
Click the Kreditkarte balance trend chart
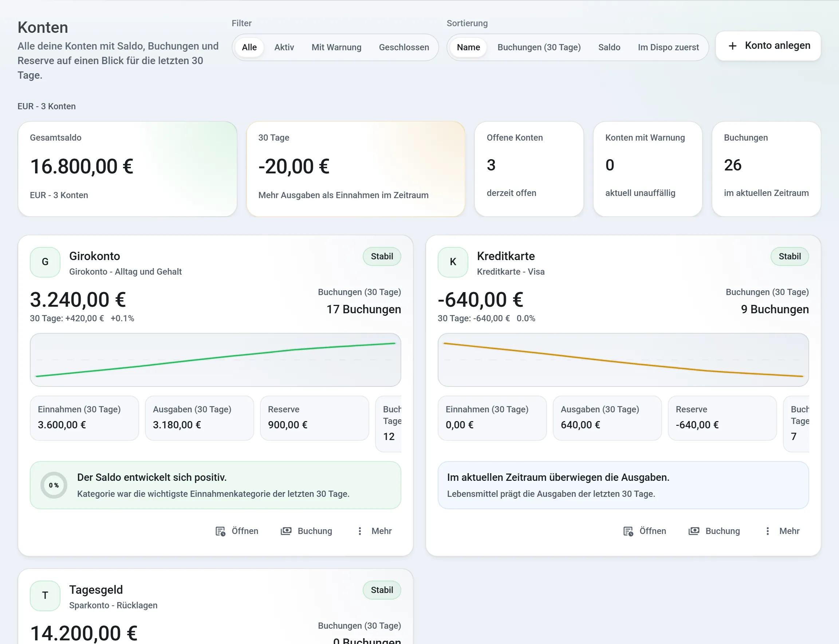623,360
